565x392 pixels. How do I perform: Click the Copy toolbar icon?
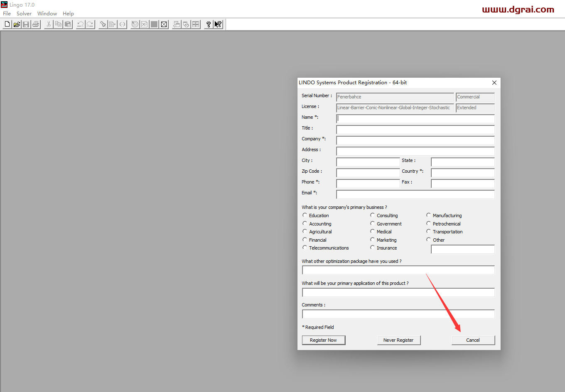58,24
